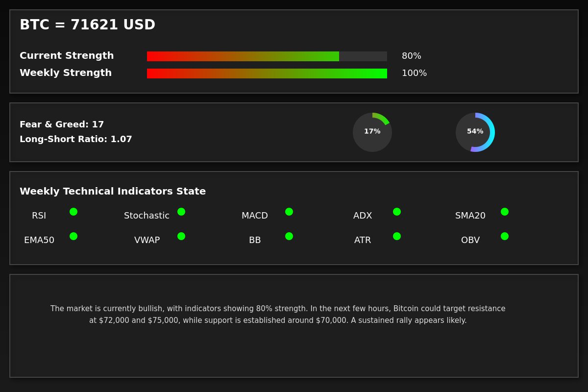Click the EMA50 green dot
Image resolution: width=588 pixels, height=392 pixels.
(73, 236)
